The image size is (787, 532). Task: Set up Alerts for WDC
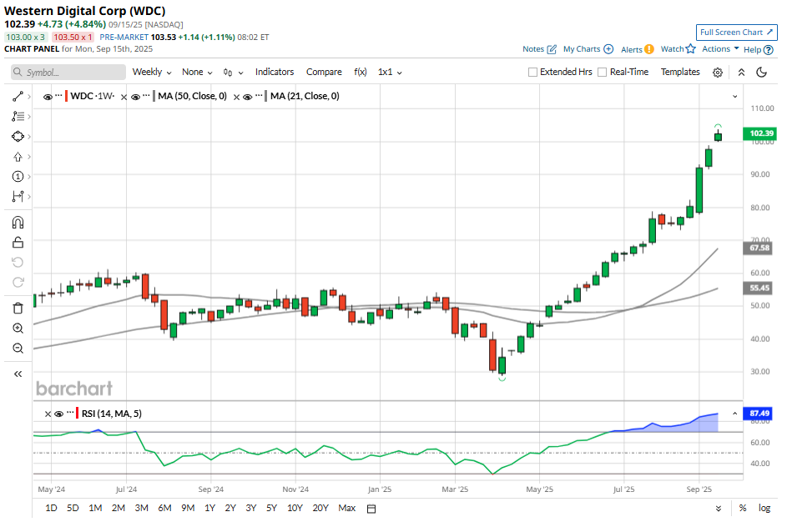pyautogui.click(x=638, y=49)
